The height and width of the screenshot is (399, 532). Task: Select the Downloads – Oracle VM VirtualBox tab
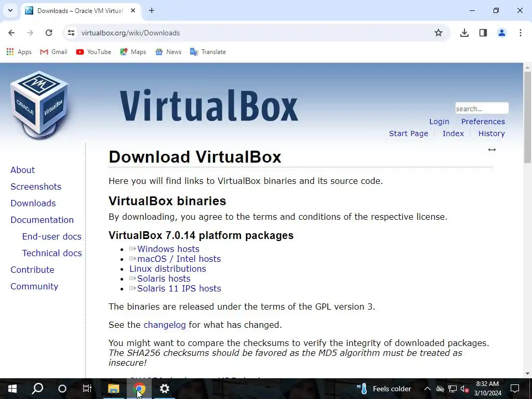tap(79, 11)
